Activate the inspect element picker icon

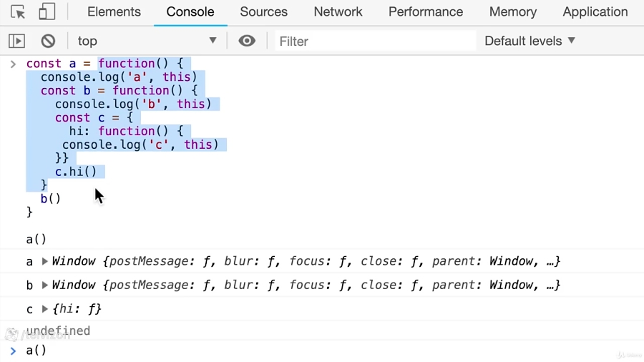click(18, 12)
